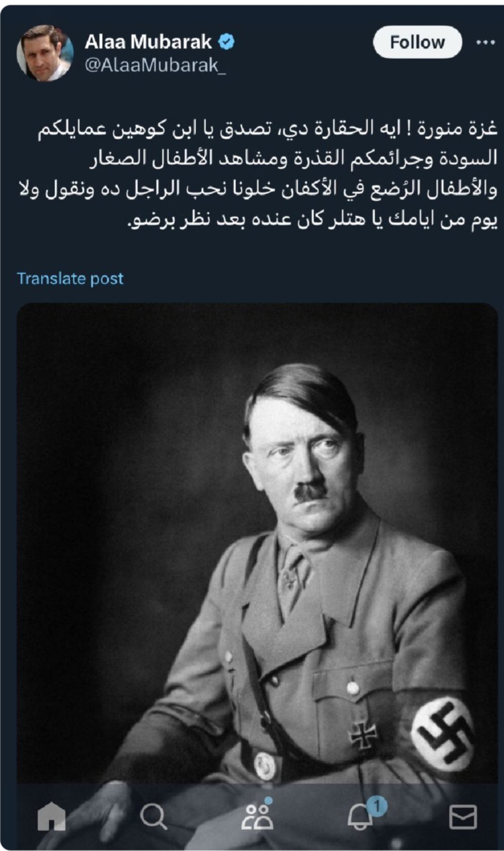Open the Notifications bell
Viewport: 504px width, 851px height.
pyautogui.click(x=360, y=817)
